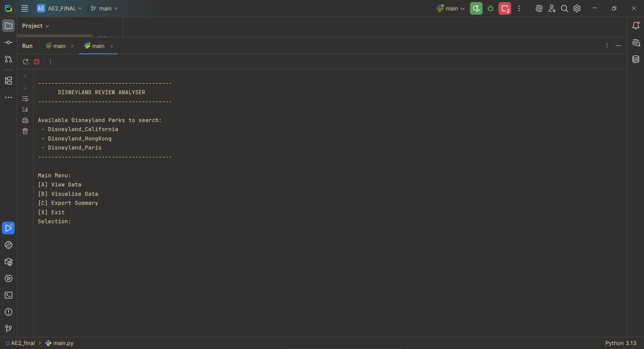Image resolution: width=644 pixels, height=349 pixels.
Task: Open AI chat panel on right
Action: [636, 43]
